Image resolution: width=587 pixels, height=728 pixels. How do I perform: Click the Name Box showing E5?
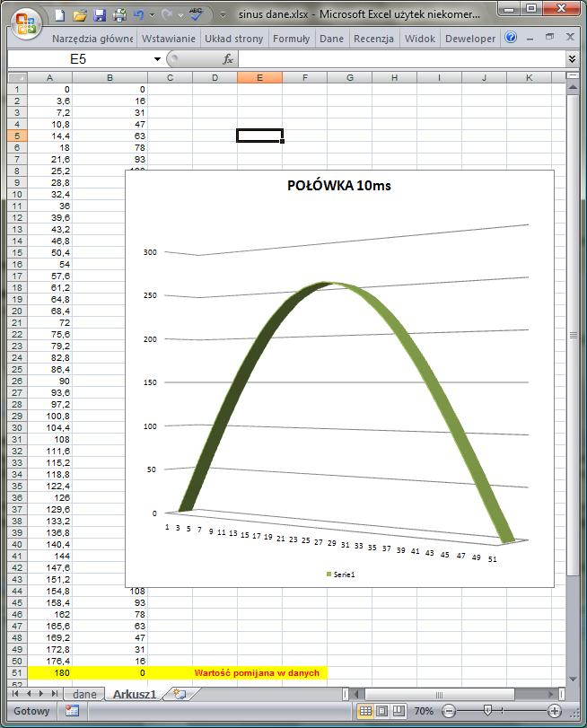click(78, 59)
